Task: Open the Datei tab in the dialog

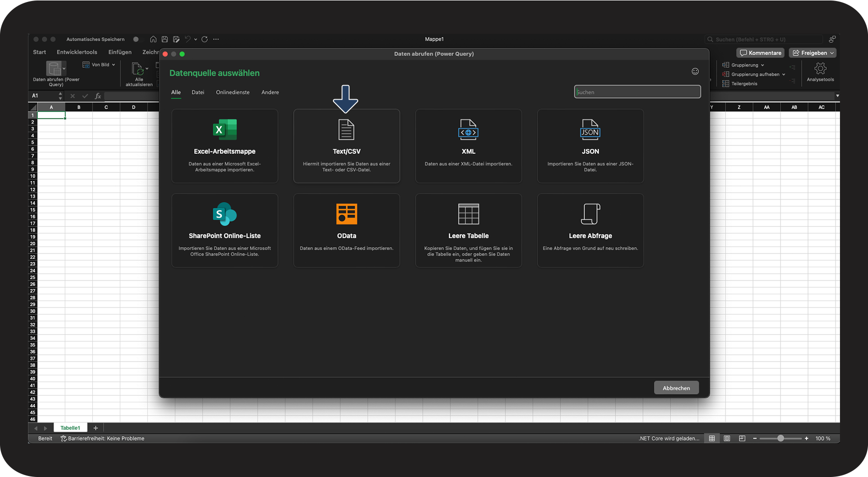Action: click(198, 92)
